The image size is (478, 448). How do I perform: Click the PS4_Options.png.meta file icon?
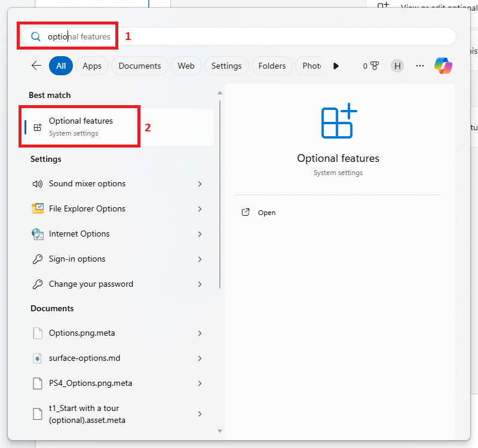(x=38, y=383)
